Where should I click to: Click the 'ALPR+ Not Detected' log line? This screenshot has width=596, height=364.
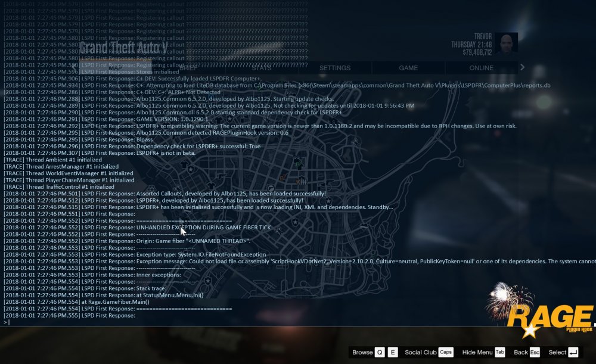(x=112, y=92)
